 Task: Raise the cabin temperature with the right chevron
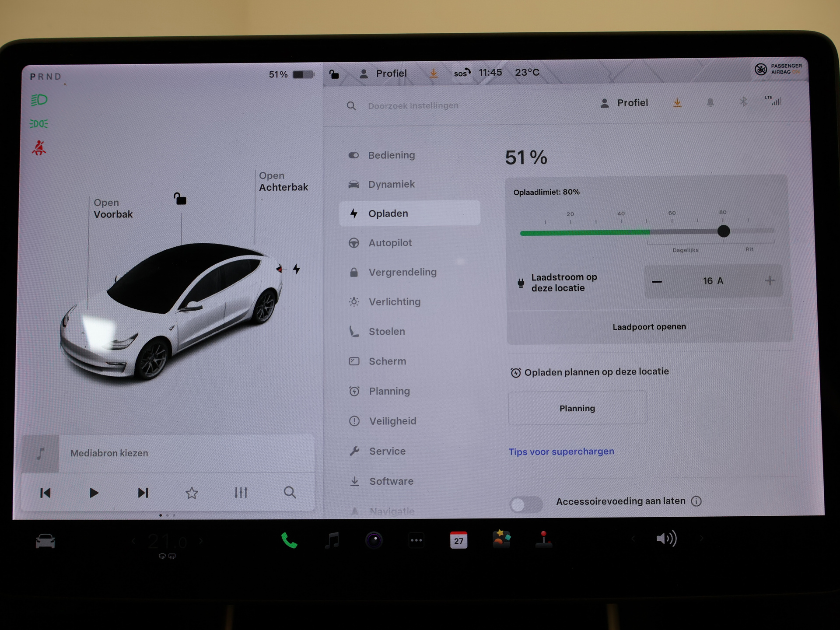pos(201,541)
